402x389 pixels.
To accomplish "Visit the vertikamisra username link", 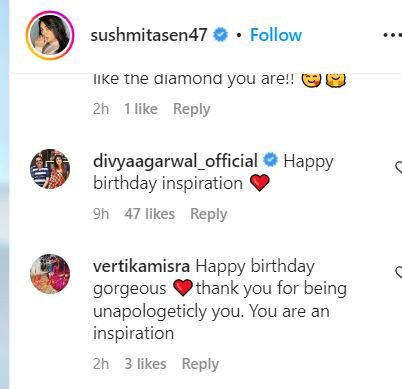I will tap(141, 266).
